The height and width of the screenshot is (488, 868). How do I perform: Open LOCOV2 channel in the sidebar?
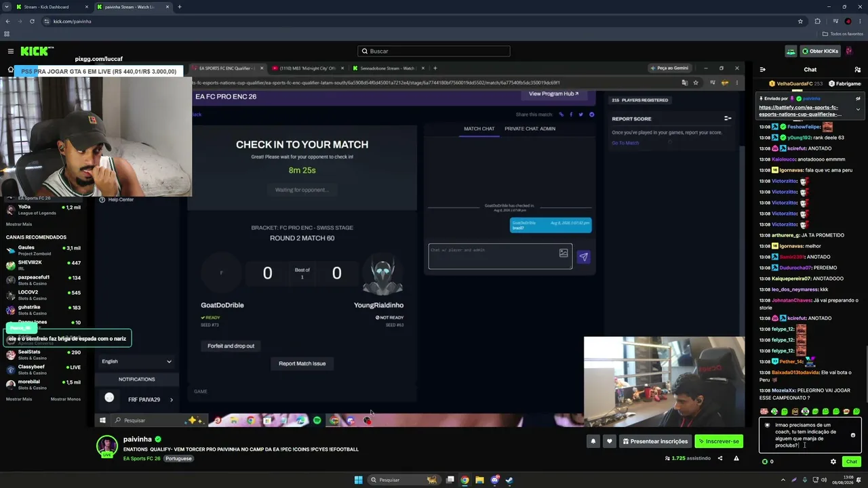coord(43,296)
